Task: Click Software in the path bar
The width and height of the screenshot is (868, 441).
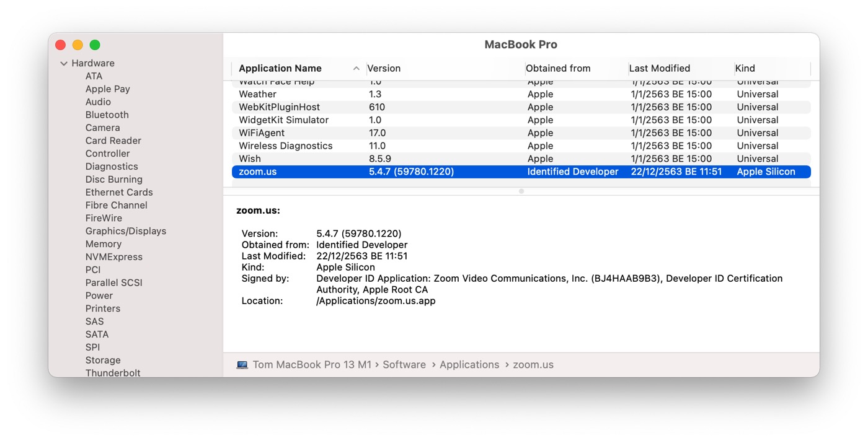Action: (404, 365)
